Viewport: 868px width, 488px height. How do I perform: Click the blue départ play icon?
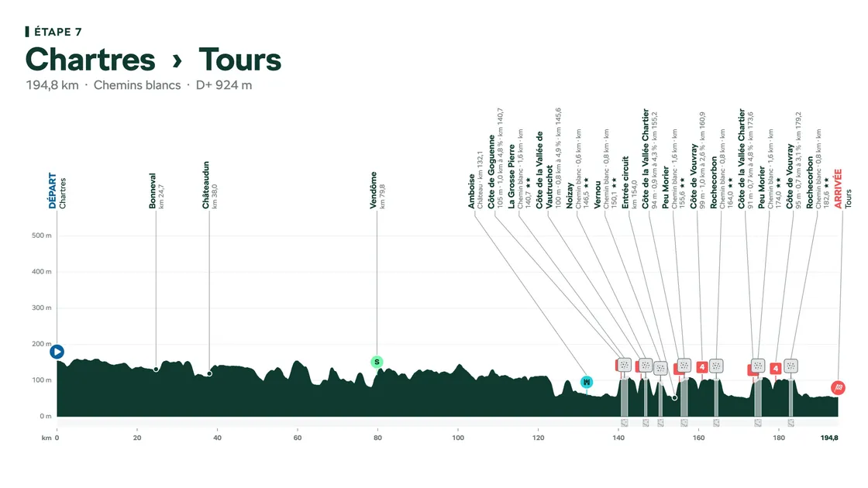click(57, 352)
